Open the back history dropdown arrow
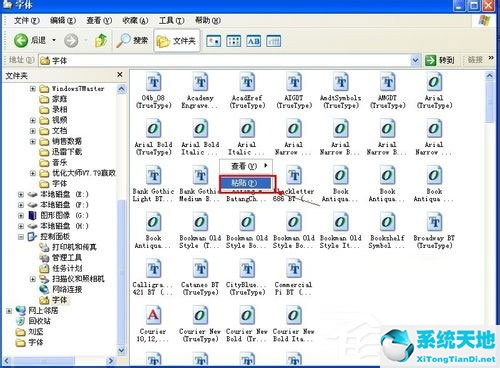Screen dimensions: 500x368 [x=54, y=41]
